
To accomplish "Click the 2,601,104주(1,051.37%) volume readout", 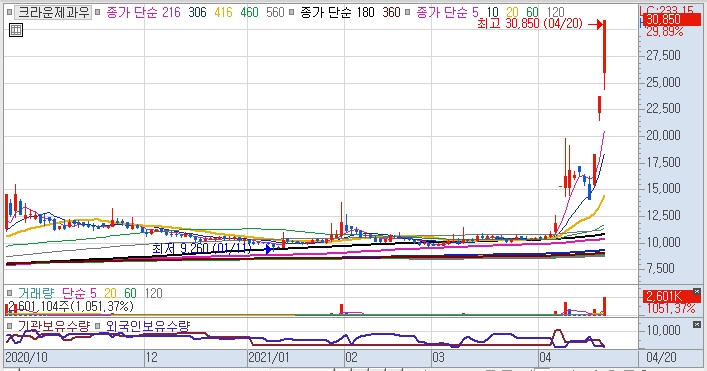I will coord(70,307).
